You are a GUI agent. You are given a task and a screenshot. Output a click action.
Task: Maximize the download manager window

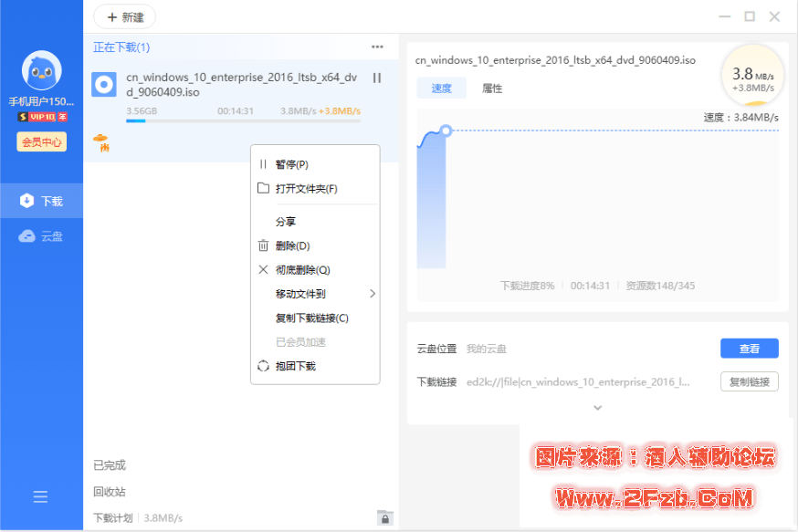point(749,16)
